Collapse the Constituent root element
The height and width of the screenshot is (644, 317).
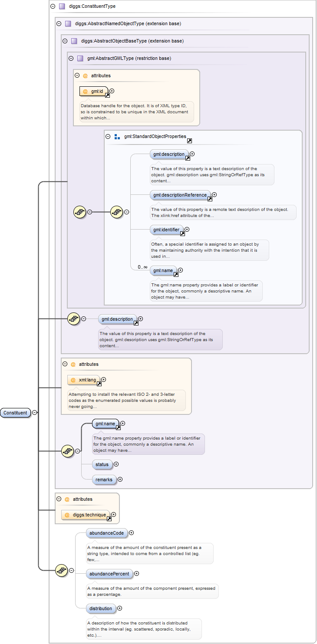[x=35, y=413]
